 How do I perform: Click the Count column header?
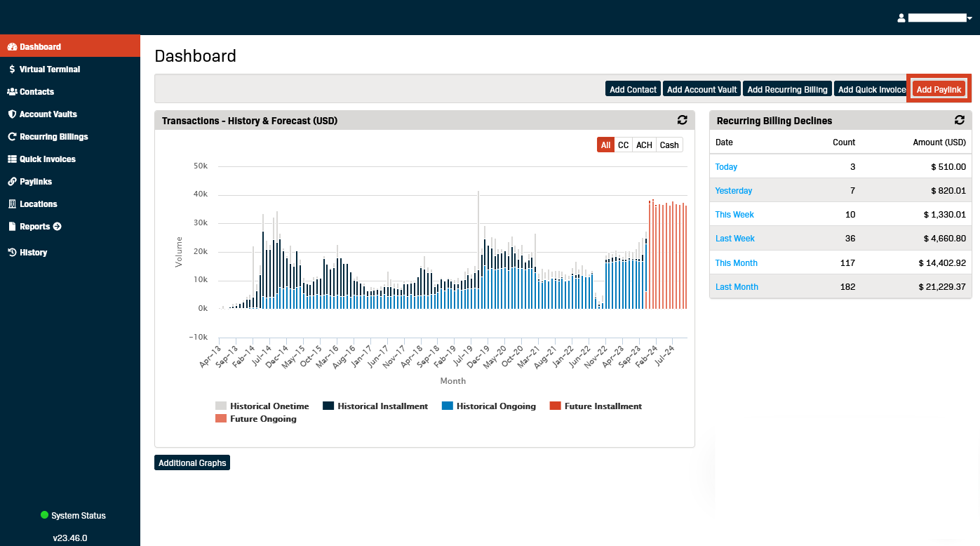[844, 142]
